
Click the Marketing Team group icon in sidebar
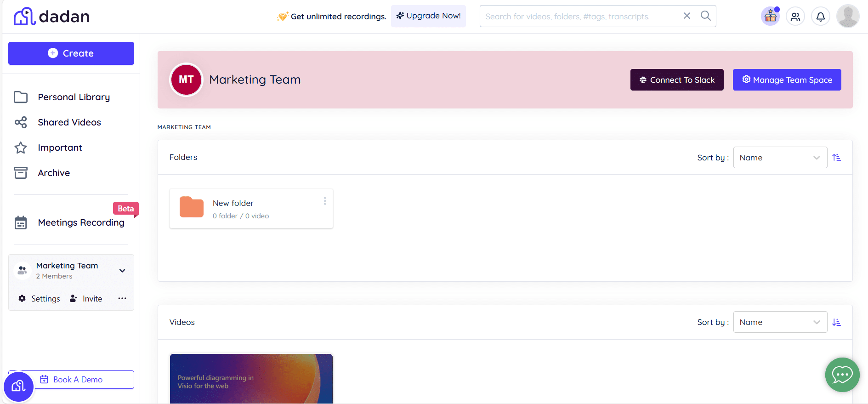[22, 270]
